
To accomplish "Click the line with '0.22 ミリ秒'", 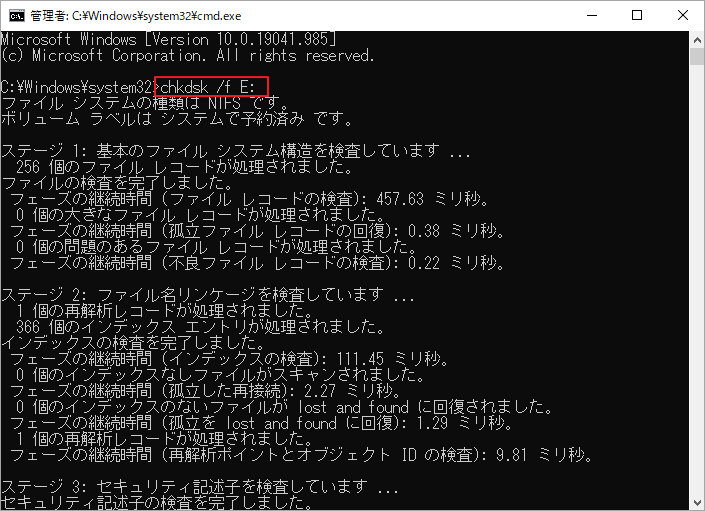I will point(258,263).
